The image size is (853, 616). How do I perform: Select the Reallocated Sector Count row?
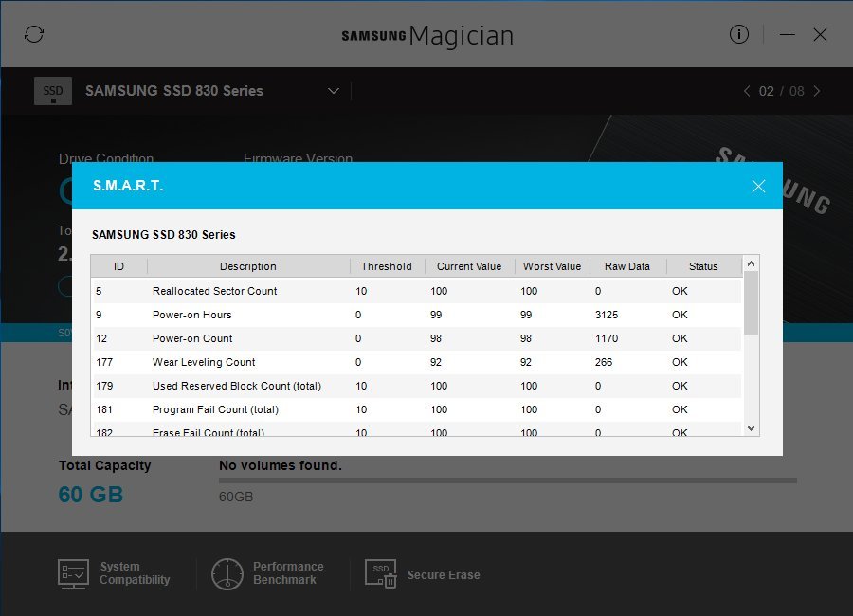(416, 291)
